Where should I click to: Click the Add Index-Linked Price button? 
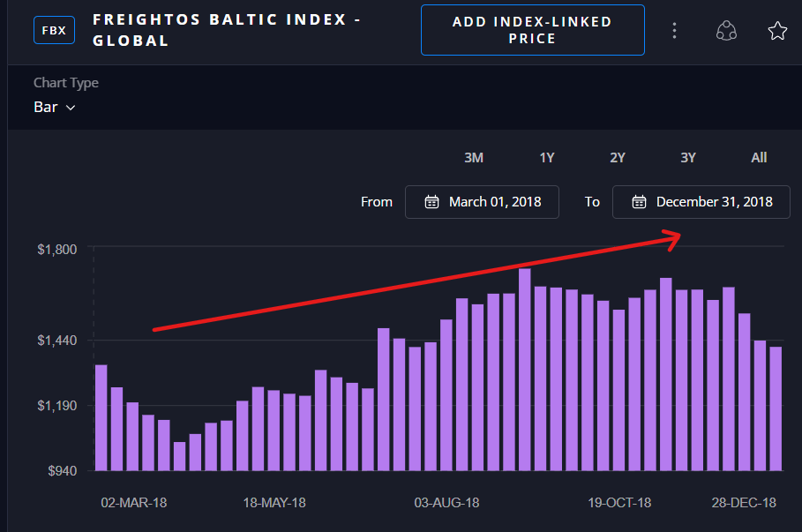(532, 29)
